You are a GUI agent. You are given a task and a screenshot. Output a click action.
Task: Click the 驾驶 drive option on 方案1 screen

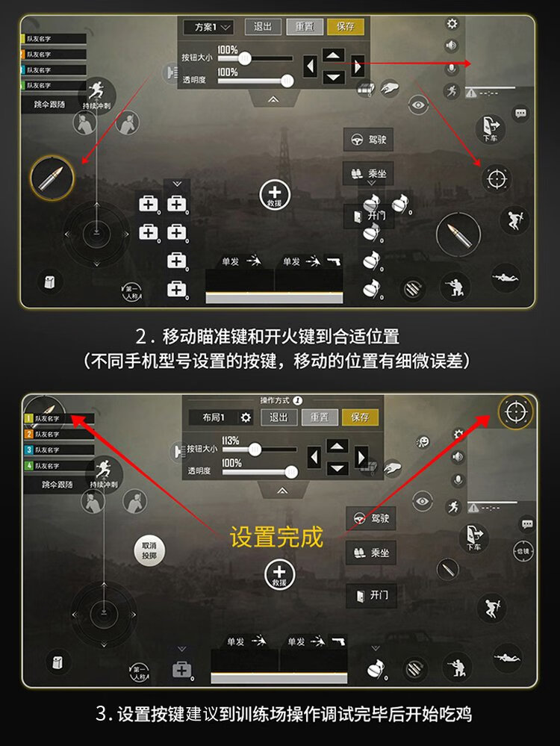pyautogui.click(x=368, y=140)
